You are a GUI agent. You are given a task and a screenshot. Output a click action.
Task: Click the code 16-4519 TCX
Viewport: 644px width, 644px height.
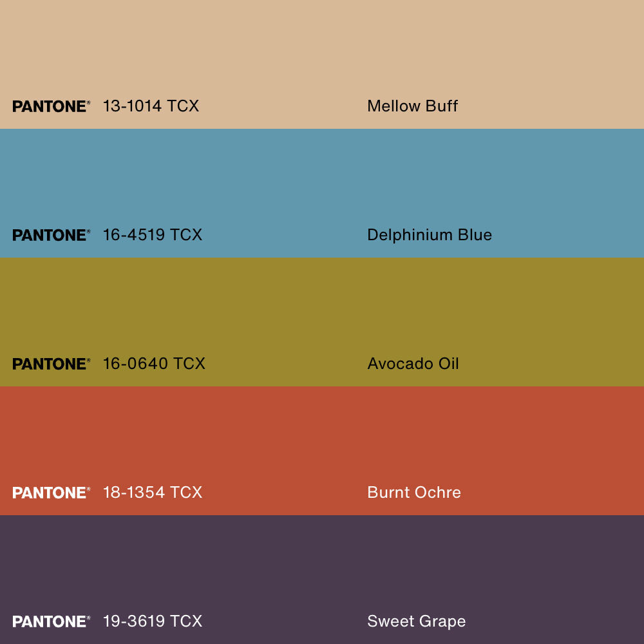click(x=153, y=235)
